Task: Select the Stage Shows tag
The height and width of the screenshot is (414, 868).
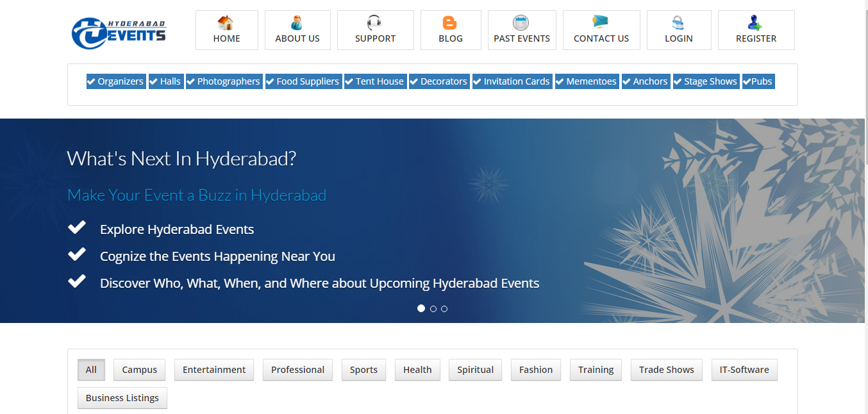Action: 706,81
